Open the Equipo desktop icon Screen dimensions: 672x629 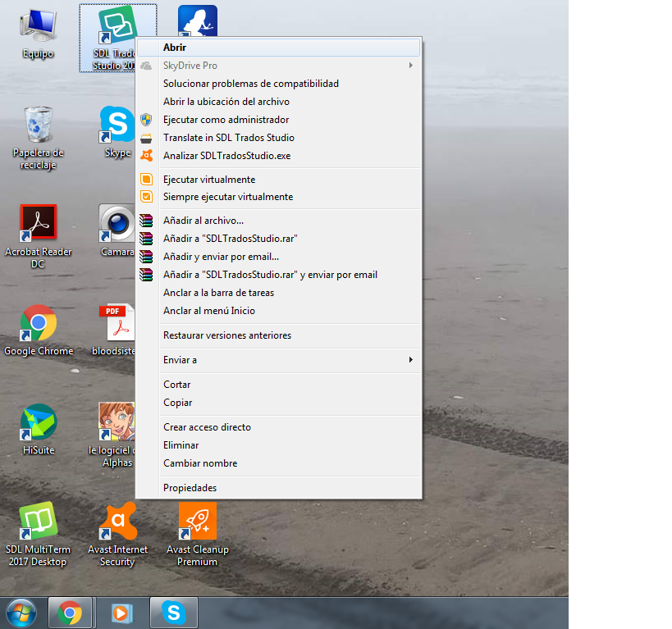[x=38, y=34]
